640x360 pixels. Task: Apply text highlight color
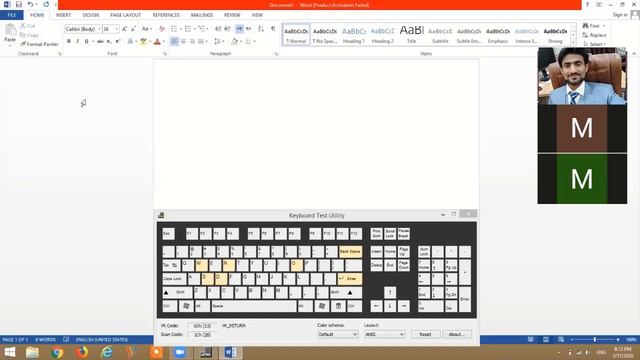tap(143, 41)
